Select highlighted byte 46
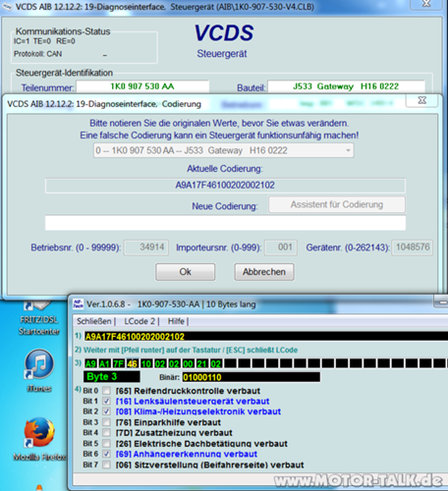The width and height of the screenshot is (448, 491). pos(133,363)
